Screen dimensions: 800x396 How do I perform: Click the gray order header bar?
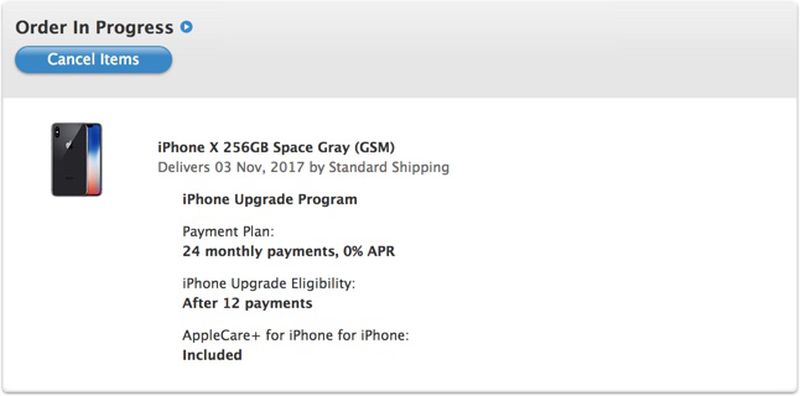click(x=400, y=49)
